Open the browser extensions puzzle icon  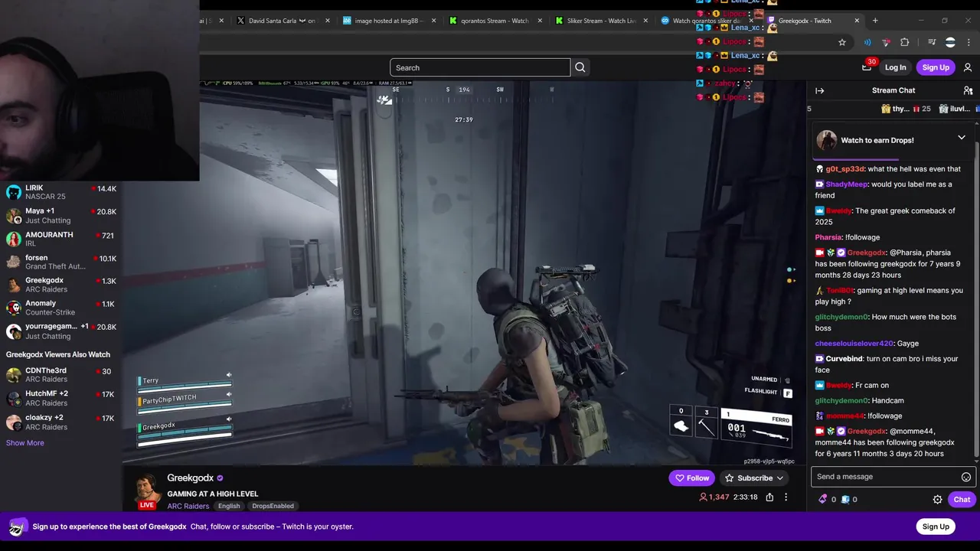coord(905,42)
